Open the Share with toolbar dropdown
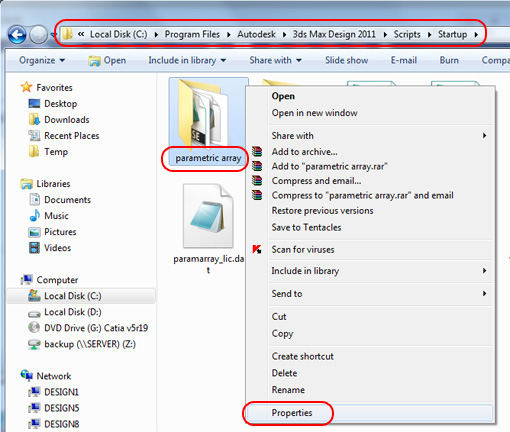This screenshot has width=510, height=432. [x=276, y=60]
